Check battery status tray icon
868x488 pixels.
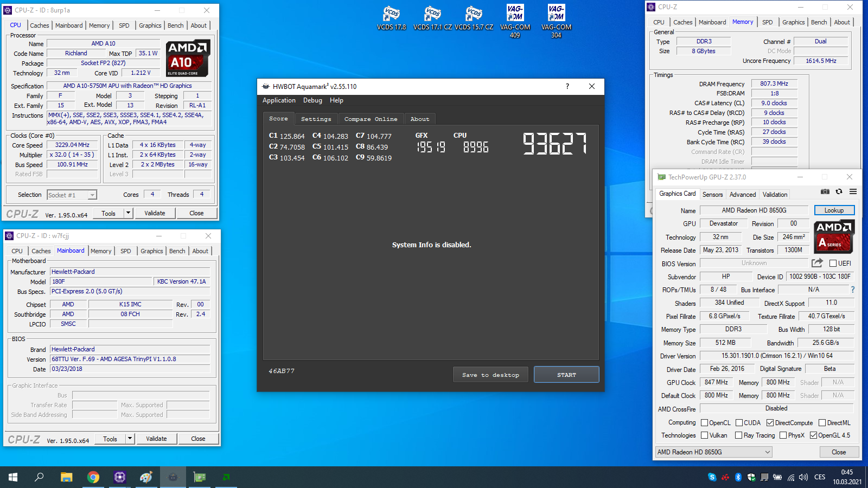coord(777,477)
